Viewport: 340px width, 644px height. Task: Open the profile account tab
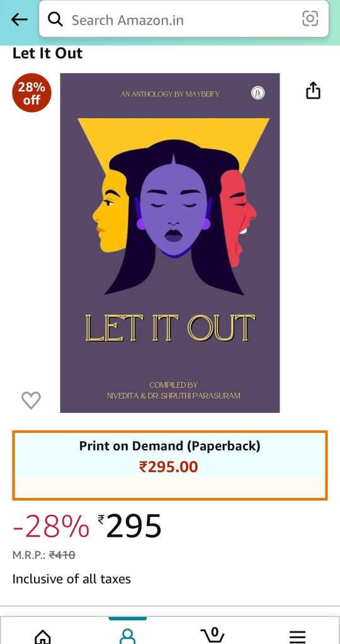127,635
